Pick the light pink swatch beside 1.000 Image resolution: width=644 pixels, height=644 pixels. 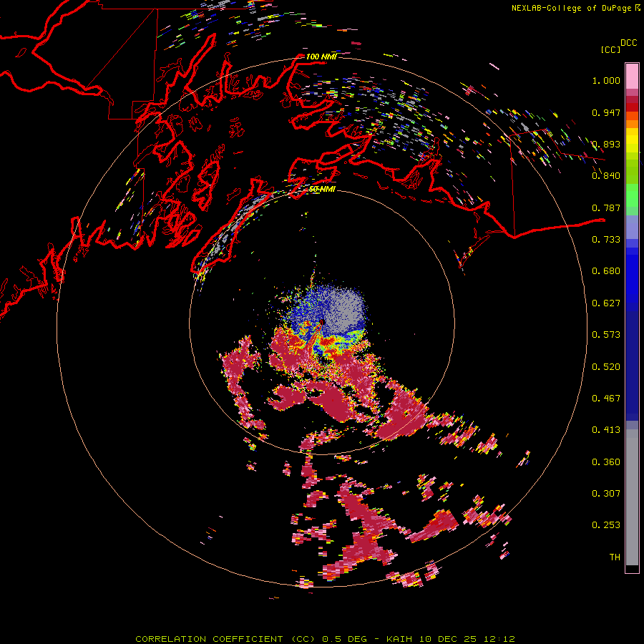coord(632,77)
